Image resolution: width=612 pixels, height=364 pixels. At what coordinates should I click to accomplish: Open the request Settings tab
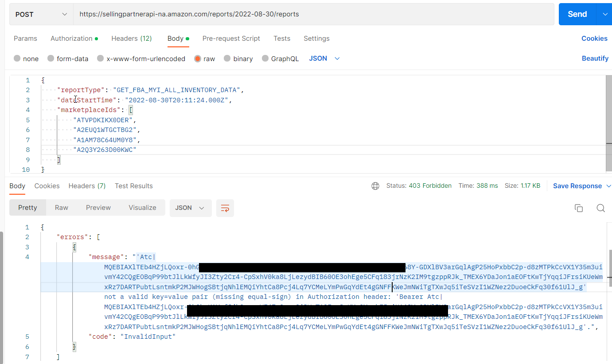[x=316, y=39]
